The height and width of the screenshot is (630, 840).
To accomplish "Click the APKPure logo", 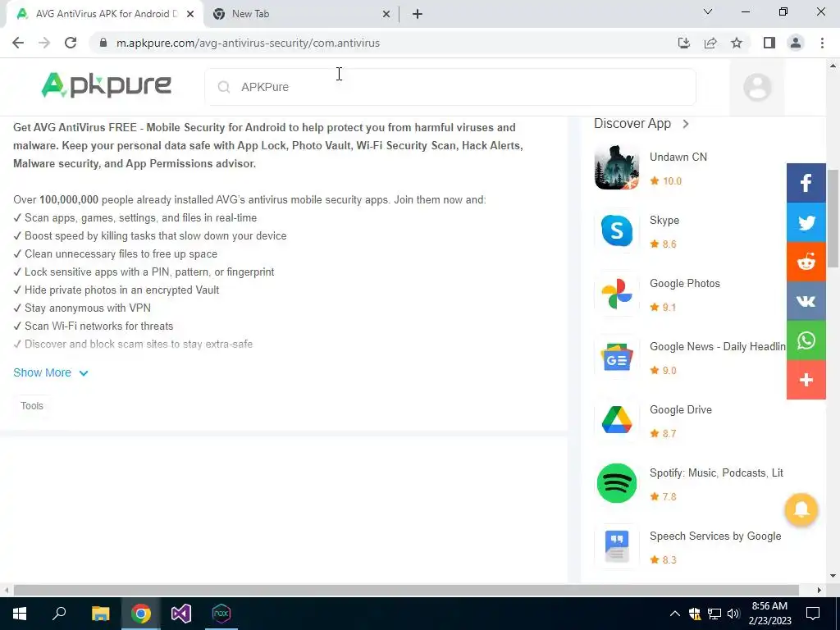I will (x=106, y=85).
